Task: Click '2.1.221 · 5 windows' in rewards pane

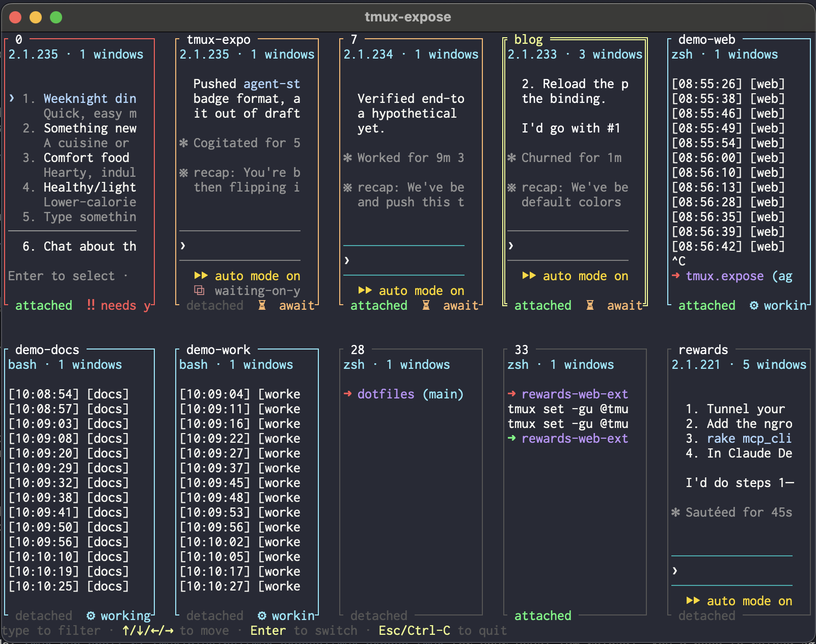Action: (739, 364)
